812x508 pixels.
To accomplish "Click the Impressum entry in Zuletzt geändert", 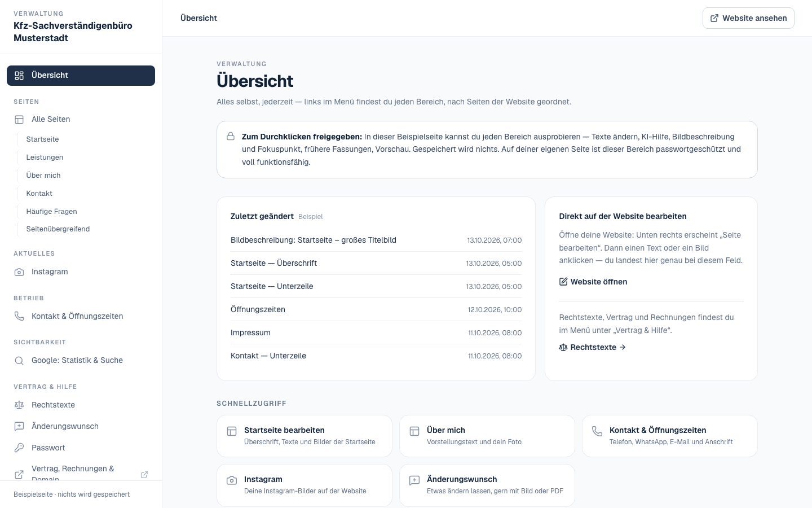I will pos(376,332).
